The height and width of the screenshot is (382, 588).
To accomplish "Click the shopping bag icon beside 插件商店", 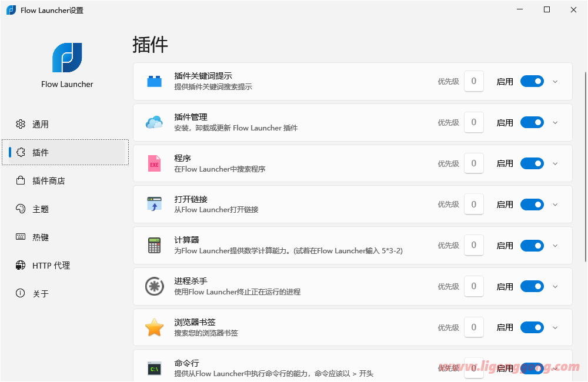I will coord(21,180).
